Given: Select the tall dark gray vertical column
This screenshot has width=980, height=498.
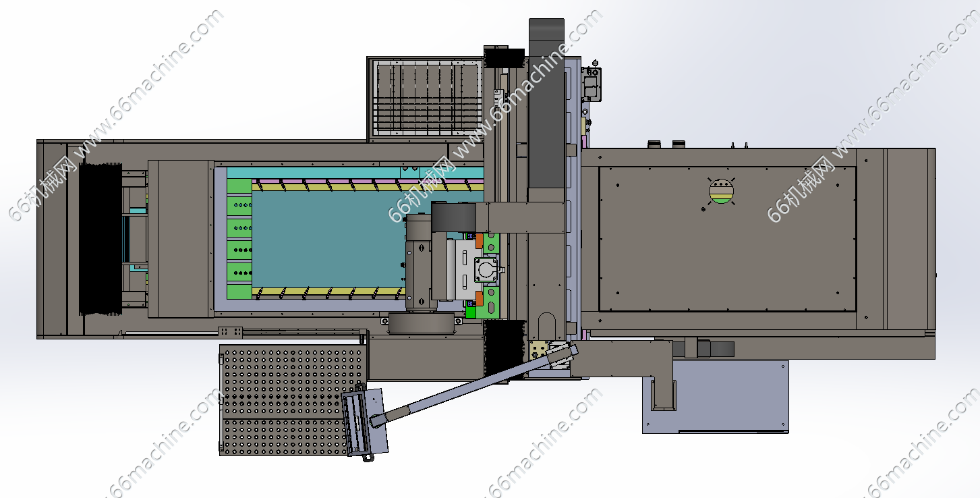Looking at the screenshot, I should pyautogui.click(x=546, y=101).
